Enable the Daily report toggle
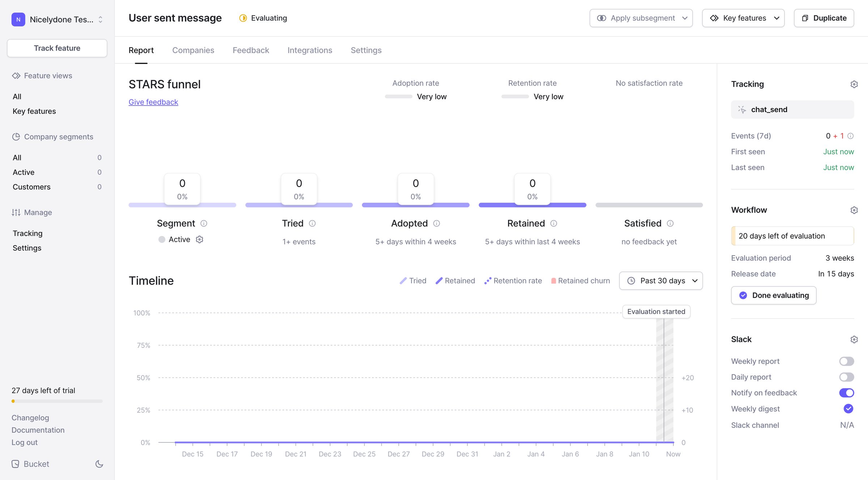The width and height of the screenshot is (868, 480). click(847, 377)
